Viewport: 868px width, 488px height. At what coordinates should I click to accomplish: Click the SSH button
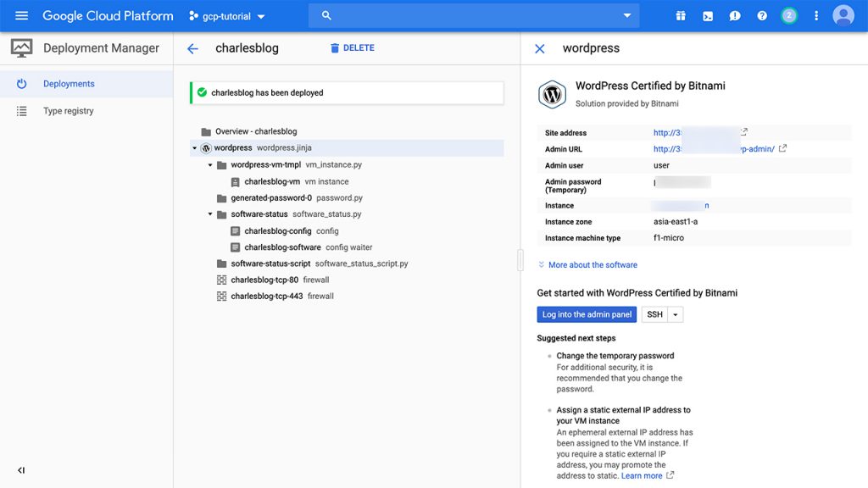[655, 314]
